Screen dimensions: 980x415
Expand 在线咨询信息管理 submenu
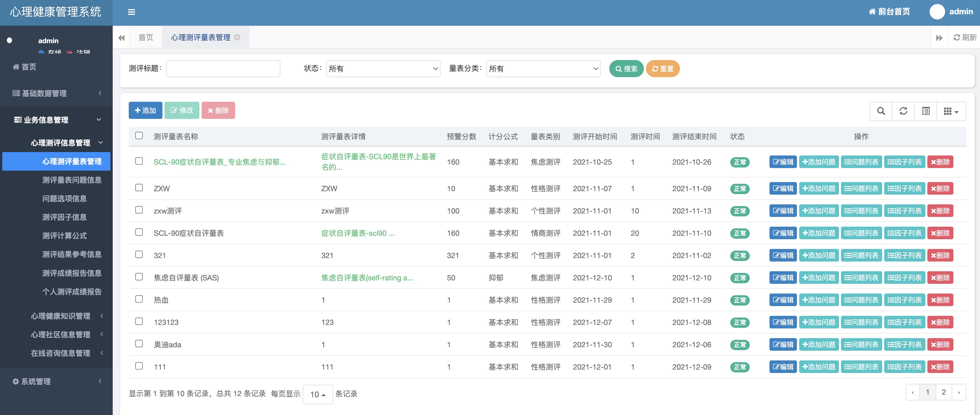pyautogui.click(x=56, y=353)
